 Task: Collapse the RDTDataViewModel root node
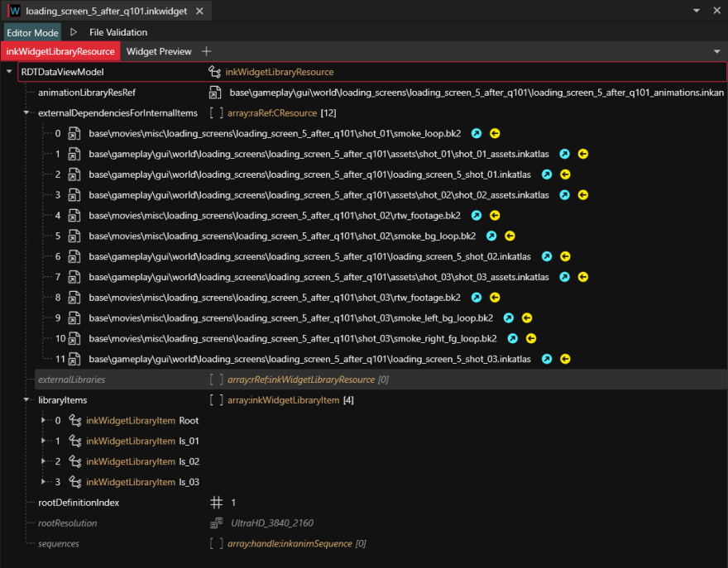pos(9,72)
